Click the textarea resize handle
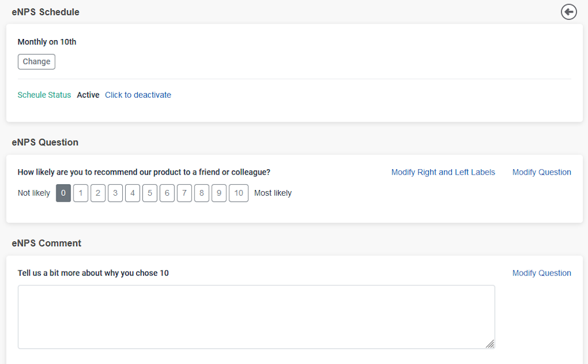Screen dimensions: 588x364 click(490, 344)
